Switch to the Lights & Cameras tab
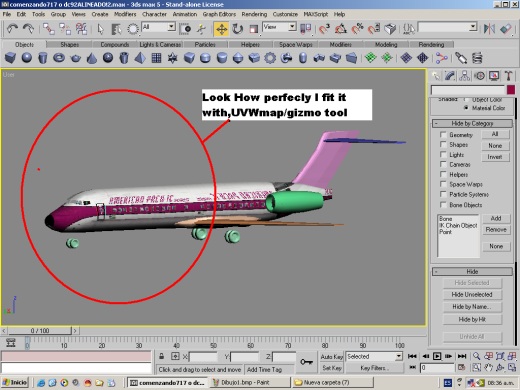The width and height of the screenshot is (520, 390). (160, 44)
